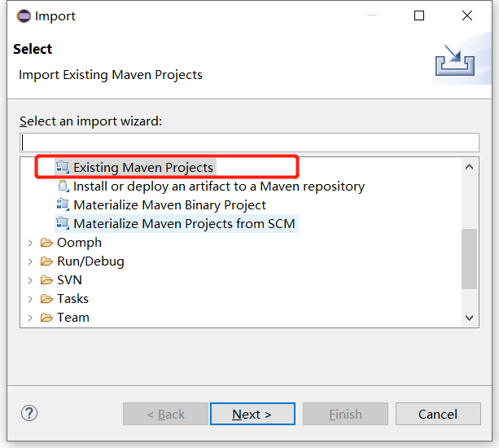Click the Materialize Maven Projects from SCM icon

63,223
